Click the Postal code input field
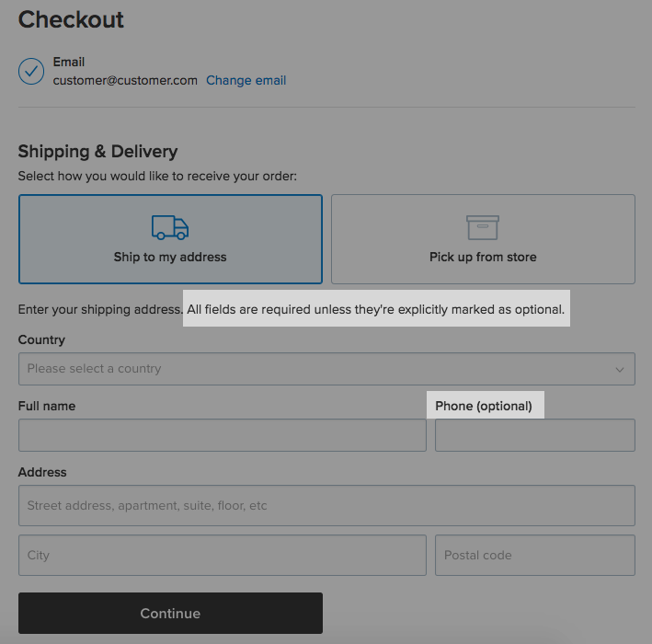 pos(535,556)
